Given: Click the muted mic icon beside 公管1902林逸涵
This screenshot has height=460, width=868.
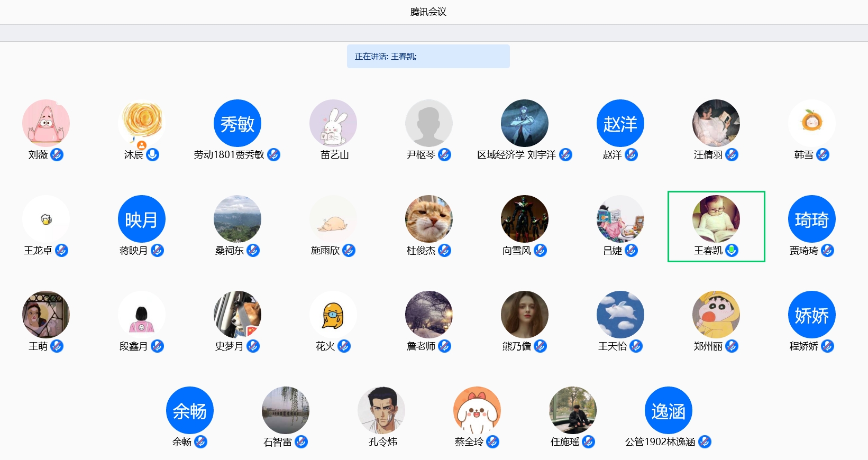Looking at the screenshot, I should click(x=705, y=442).
